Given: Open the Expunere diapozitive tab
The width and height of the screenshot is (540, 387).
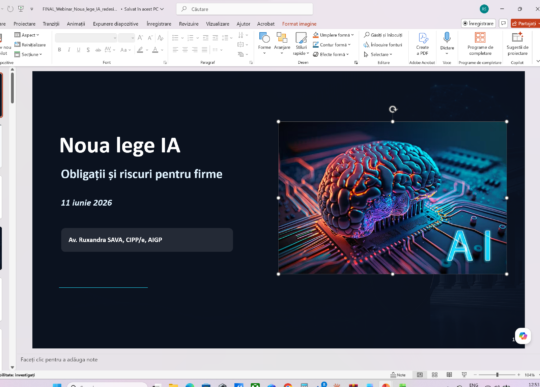Looking at the screenshot, I should [x=115, y=24].
